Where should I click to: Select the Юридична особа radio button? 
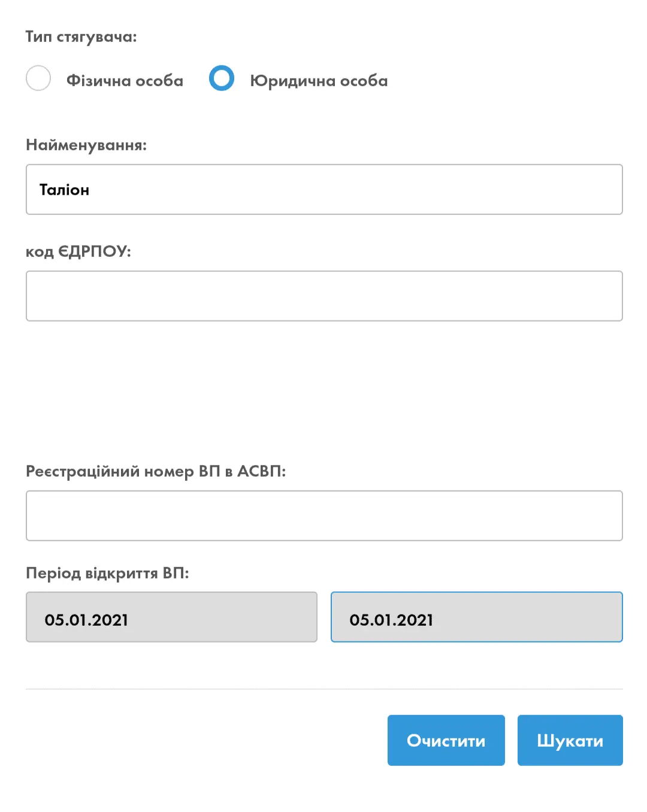pyautogui.click(x=222, y=78)
